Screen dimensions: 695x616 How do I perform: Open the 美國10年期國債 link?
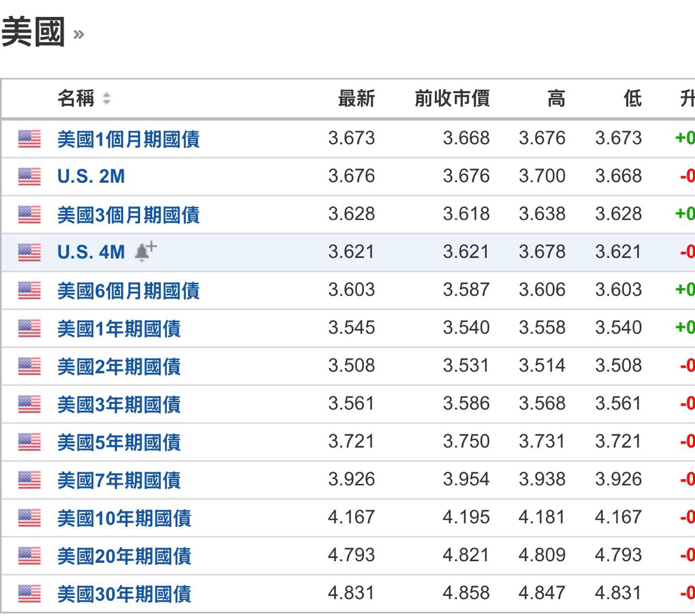click(124, 518)
